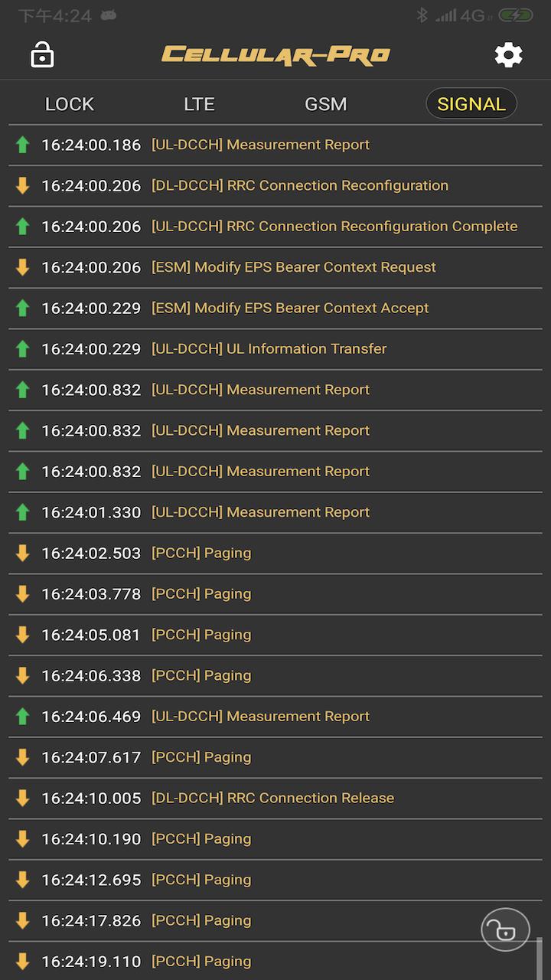Click the scrollbar at the right edge
This screenshot has width=551, height=980.
[x=540, y=957]
